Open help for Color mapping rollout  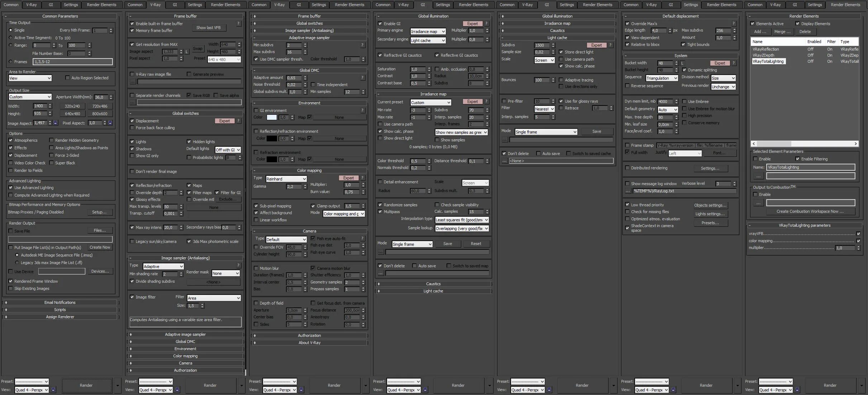point(362,178)
